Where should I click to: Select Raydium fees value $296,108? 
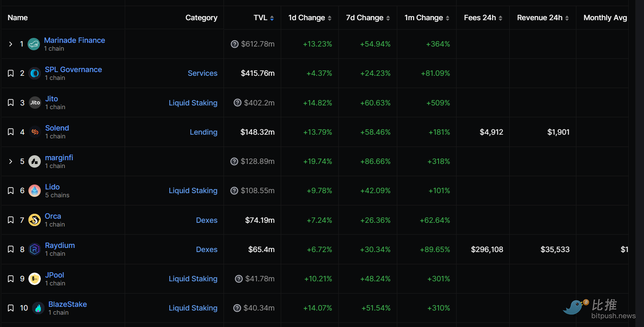(x=487, y=250)
